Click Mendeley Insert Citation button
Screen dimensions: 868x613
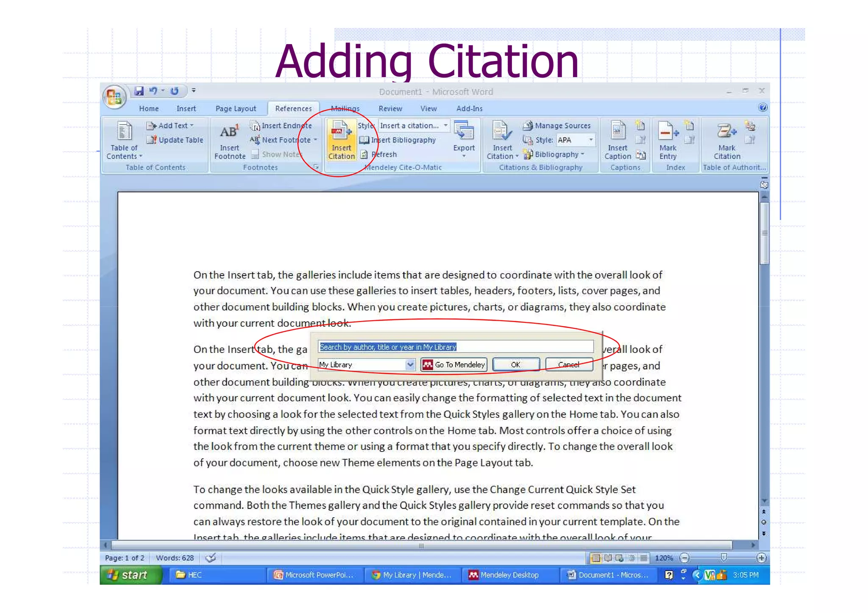pyautogui.click(x=342, y=140)
